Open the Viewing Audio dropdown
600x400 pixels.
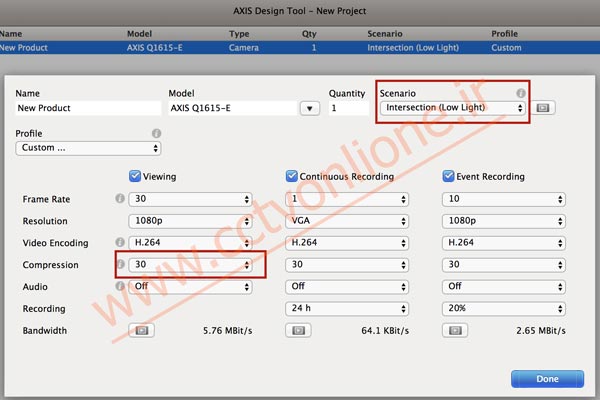(190, 286)
